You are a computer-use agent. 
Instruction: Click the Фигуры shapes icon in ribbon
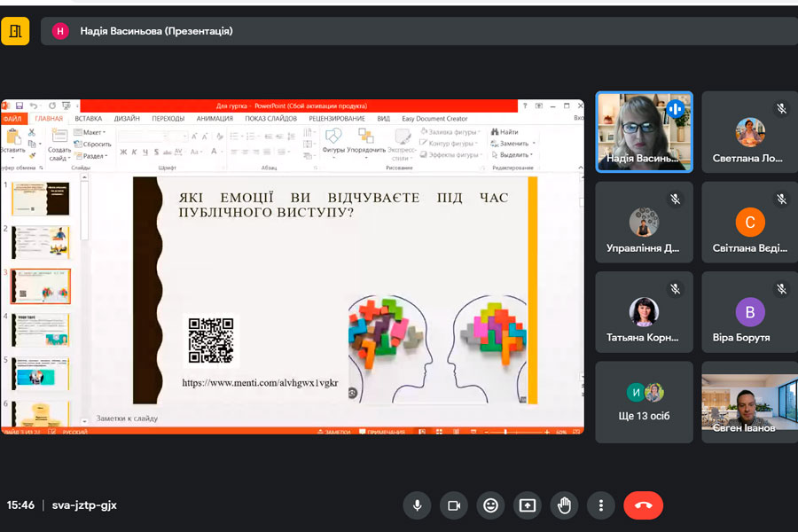(333, 137)
